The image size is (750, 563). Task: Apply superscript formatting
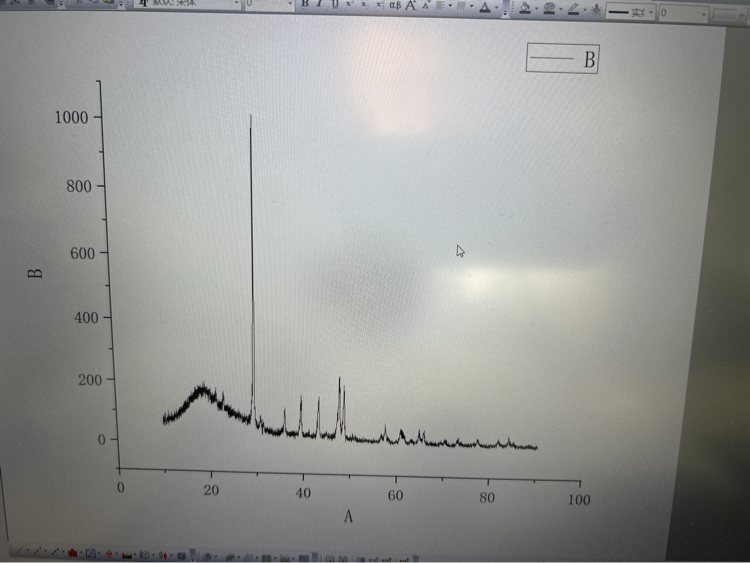pyautogui.click(x=350, y=5)
